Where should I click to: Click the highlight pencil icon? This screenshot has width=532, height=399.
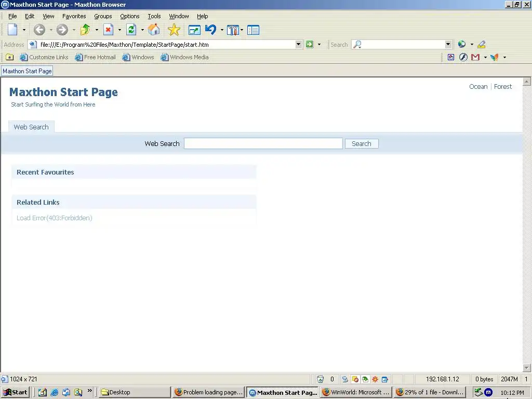[482, 45]
